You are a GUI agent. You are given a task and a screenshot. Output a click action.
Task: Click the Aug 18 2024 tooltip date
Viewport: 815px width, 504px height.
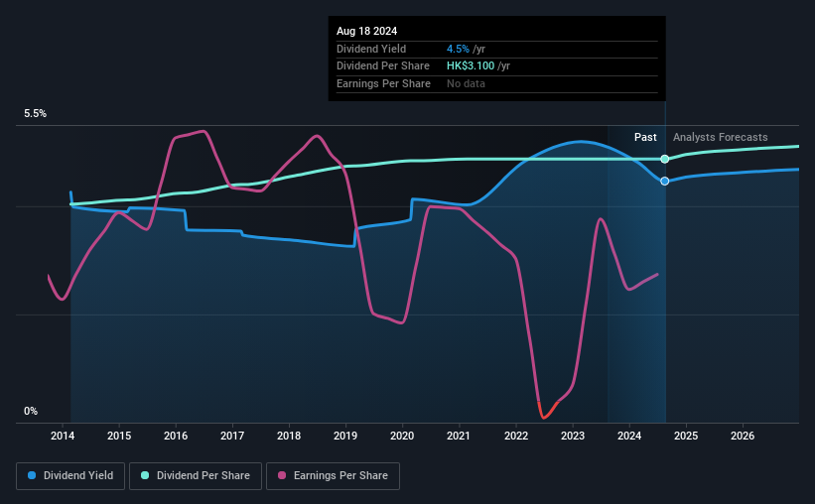pyautogui.click(x=367, y=31)
